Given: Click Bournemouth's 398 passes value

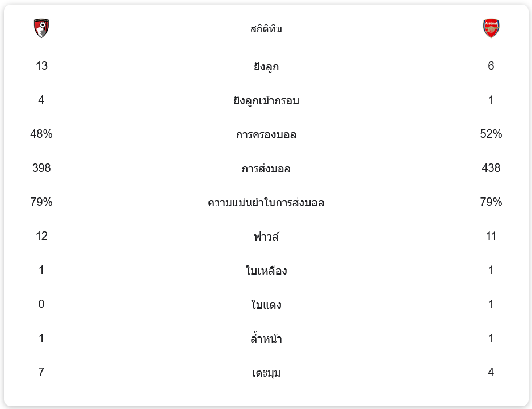Looking at the screenshot, I should click(41, 168).
